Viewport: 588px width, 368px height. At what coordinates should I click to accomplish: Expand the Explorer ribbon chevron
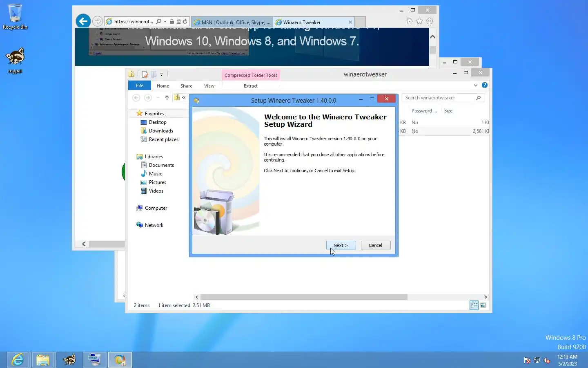tap(476, 85)
